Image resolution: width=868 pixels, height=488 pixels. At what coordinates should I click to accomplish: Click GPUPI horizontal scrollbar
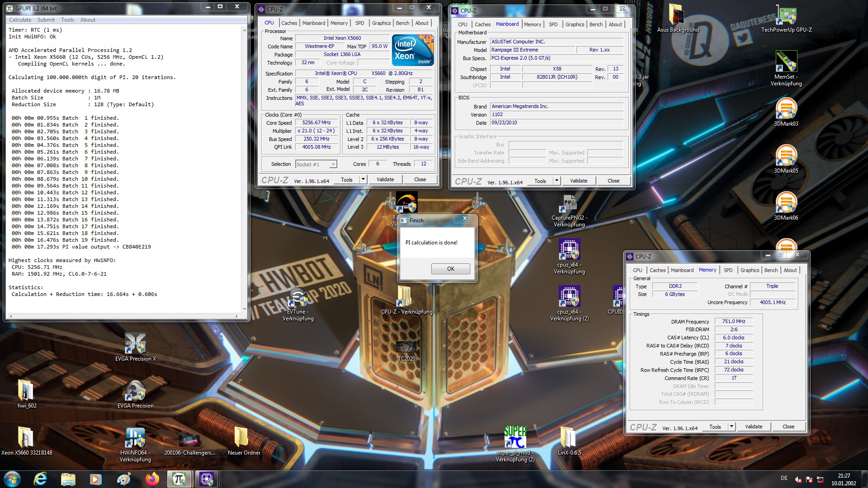click(x=123, y=316)
